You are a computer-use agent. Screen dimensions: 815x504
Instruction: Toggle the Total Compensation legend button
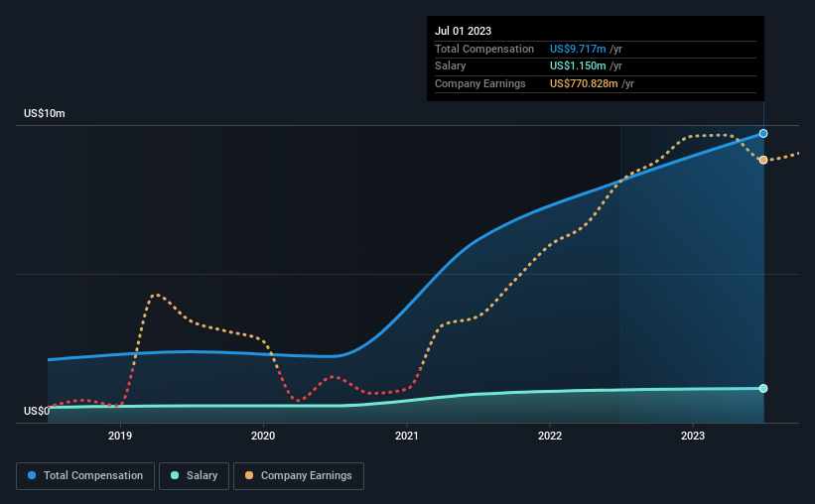(85, 476)
